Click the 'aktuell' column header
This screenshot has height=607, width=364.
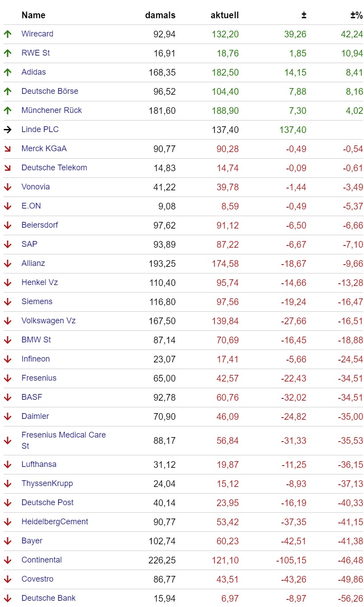pyautogui.click(x=224, y=15)
